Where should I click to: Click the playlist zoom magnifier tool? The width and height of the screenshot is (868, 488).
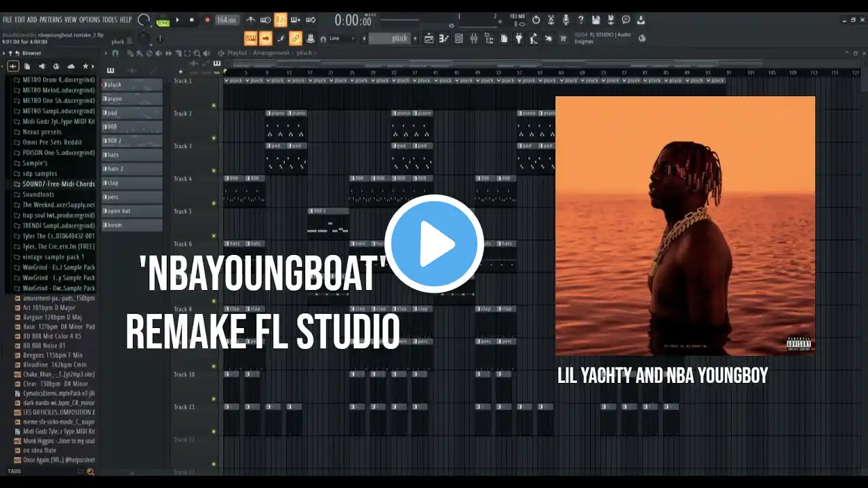tap(197, 53)
